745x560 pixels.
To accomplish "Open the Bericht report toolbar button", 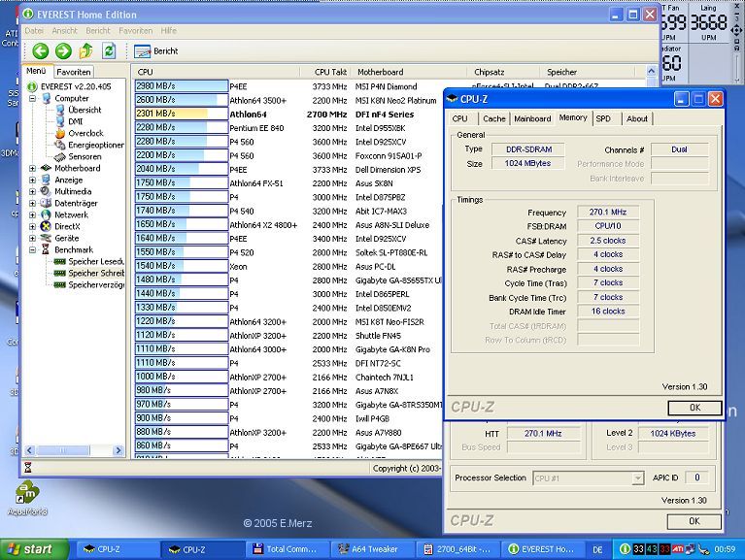I will (x=155, y=50).
